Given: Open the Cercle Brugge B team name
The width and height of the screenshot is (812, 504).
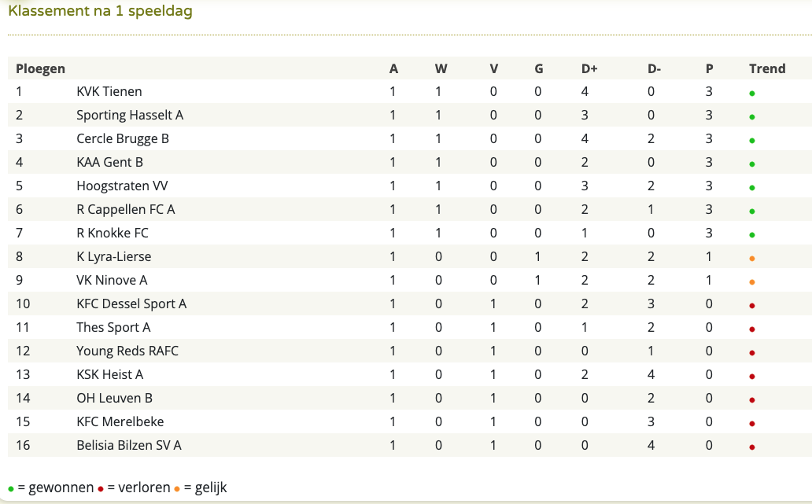Looking at the screenshot, I should [x=123, y=138].
